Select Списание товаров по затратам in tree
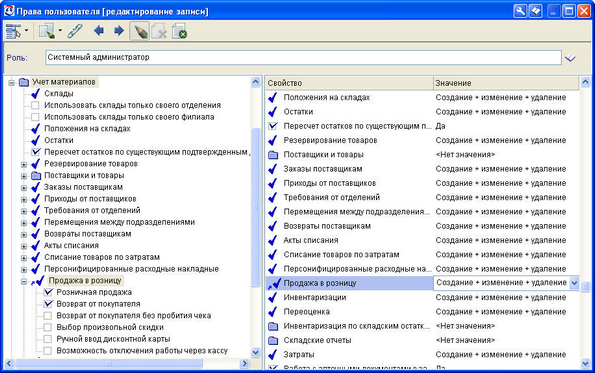Viewport: 595px width, 373px height. click(x=102, y=257)
